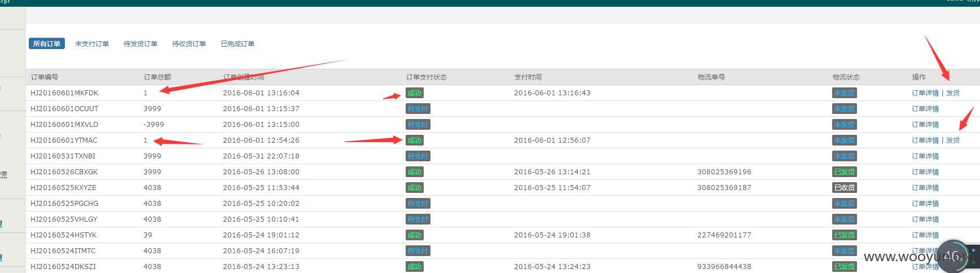Click creation time 2016-05-25 10:20:02
The image size is (980, 273).
coord(261,204)
